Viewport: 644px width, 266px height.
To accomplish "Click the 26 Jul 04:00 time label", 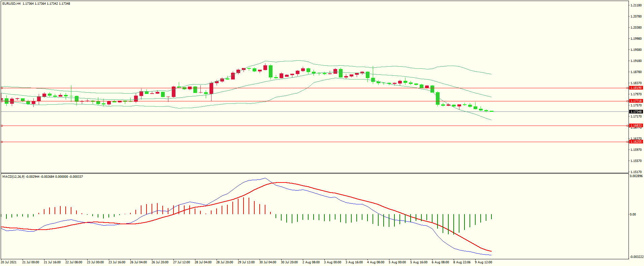I will click(138, 262).
